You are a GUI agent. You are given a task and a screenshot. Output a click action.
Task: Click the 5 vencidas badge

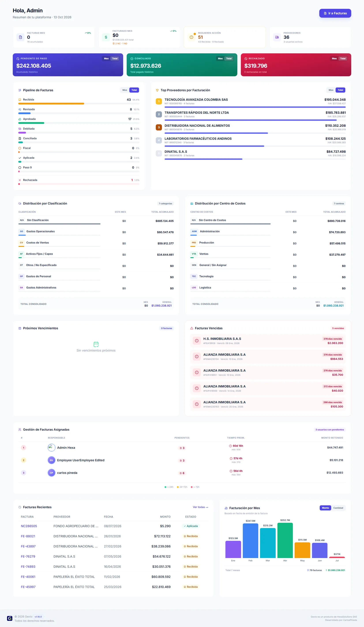(338, 328)
